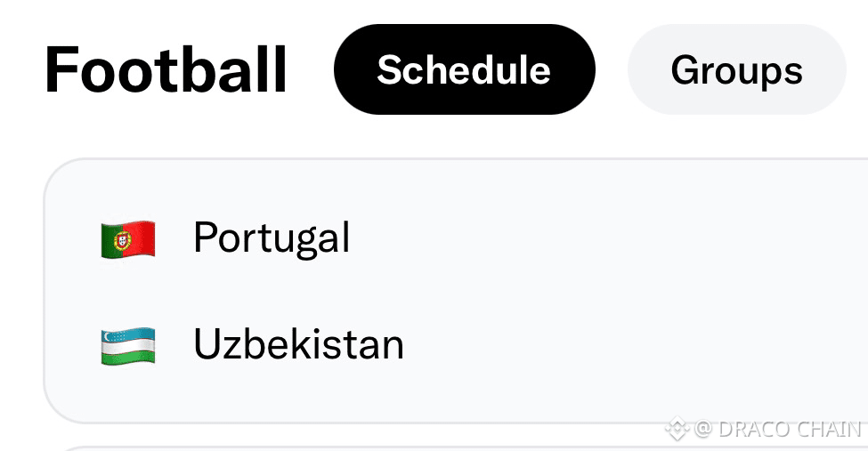Switch to the Schedule tab

click(x=465, y=69)
